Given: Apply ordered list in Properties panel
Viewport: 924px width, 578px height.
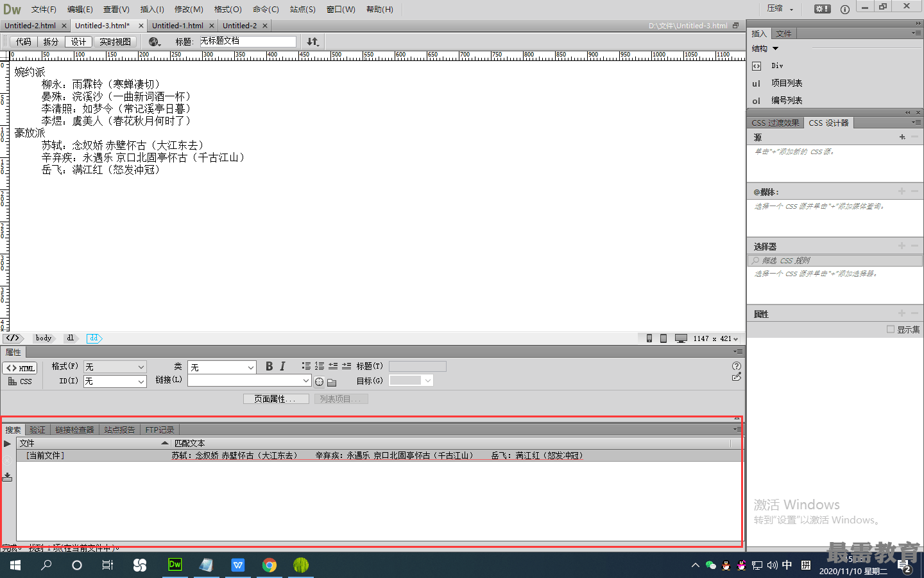Looking at the screenshot, I should (x=320, y=366).
